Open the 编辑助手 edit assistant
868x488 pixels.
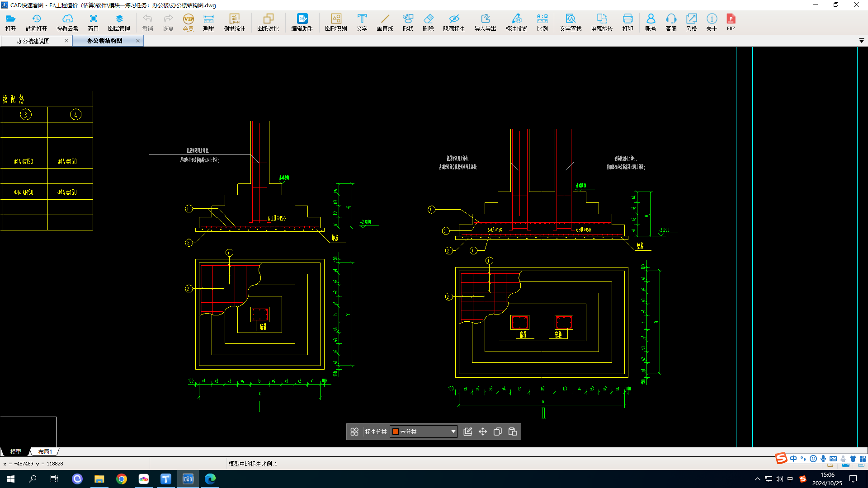coord(302,23)
